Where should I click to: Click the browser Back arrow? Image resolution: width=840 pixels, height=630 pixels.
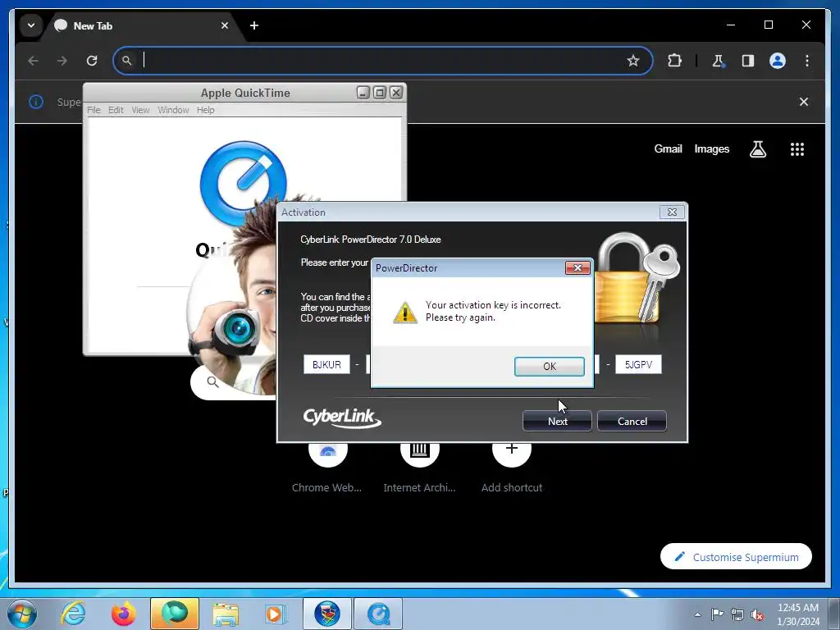point(33,61)
